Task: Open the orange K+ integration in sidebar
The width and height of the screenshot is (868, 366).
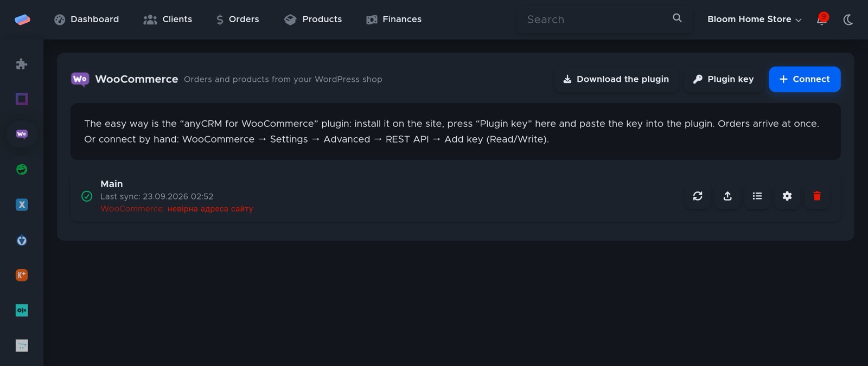Action: pyautogui.click(x=22, y=275)
